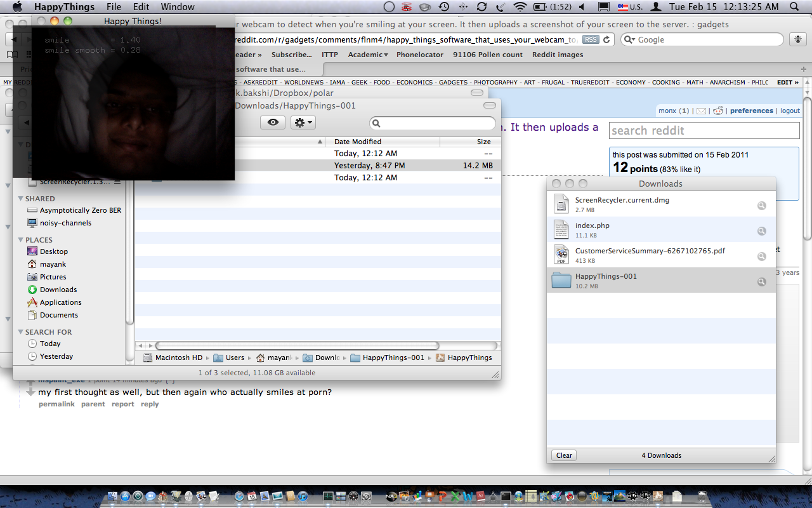Select Applications in the Finder sidebar

click(60, 302)
